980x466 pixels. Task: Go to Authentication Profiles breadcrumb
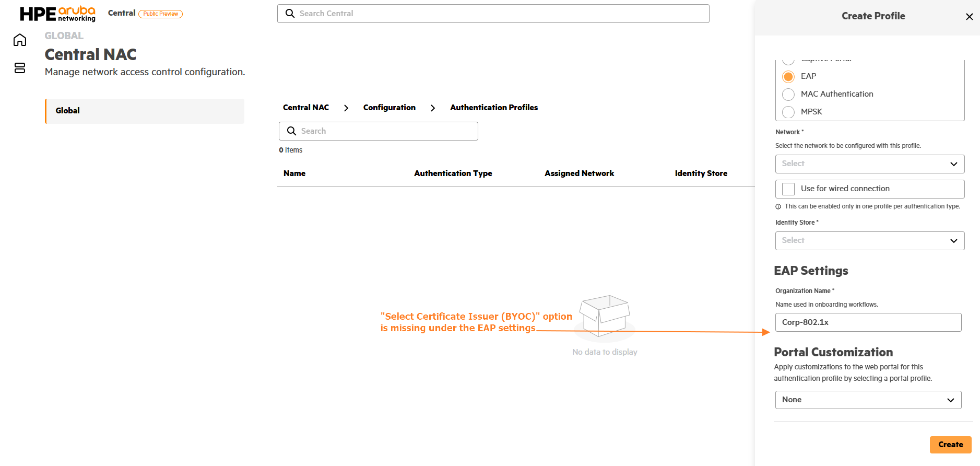click(494, 108)
